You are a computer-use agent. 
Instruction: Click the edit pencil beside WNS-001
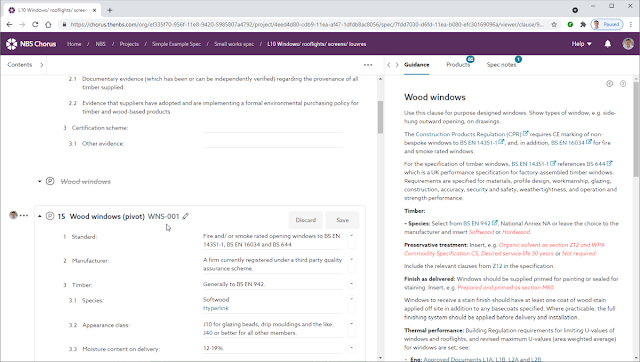[186, 216]
